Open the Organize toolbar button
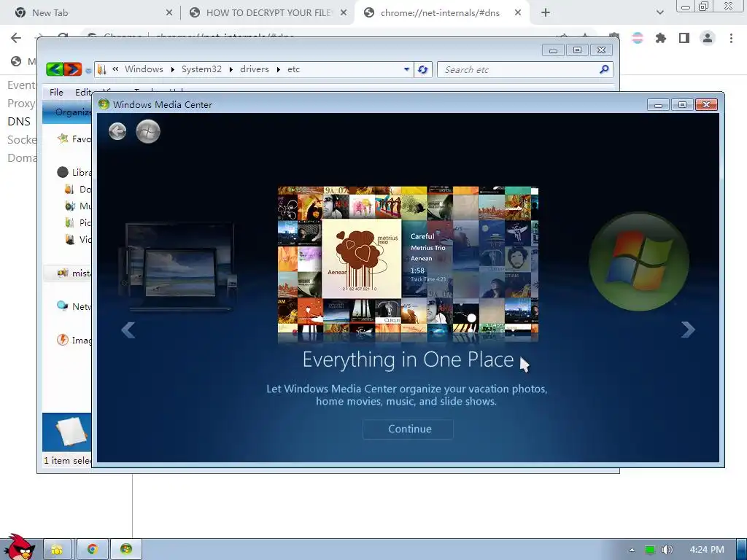Screen dimensions: 747x560 (73, 112)
